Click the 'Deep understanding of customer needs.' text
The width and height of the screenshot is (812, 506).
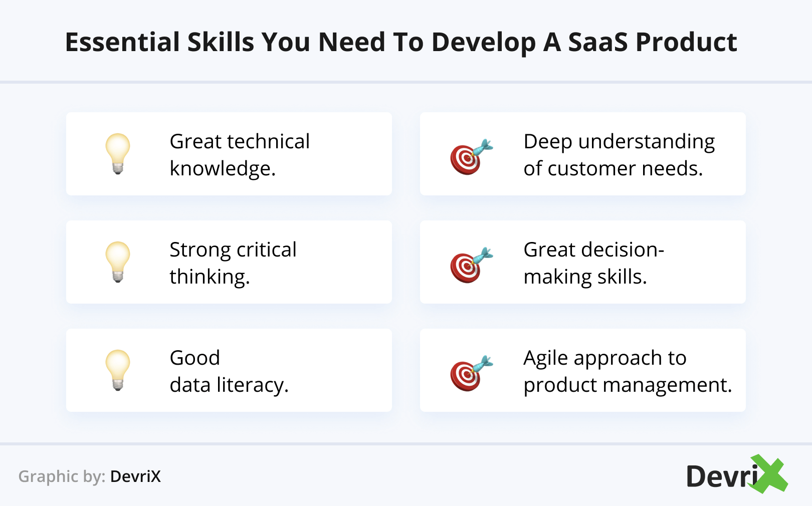coord(619,155)
